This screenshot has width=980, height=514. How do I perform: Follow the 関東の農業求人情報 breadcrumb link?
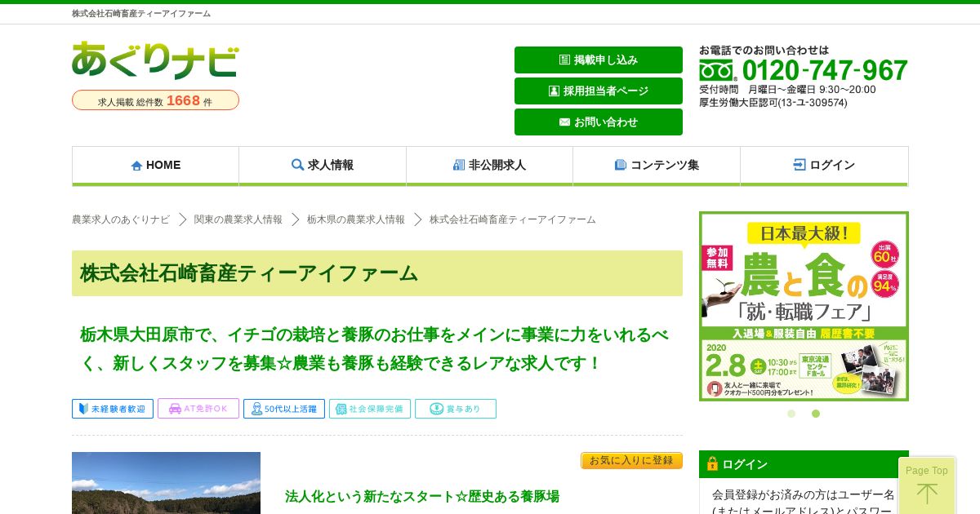[x=238, y=219]
